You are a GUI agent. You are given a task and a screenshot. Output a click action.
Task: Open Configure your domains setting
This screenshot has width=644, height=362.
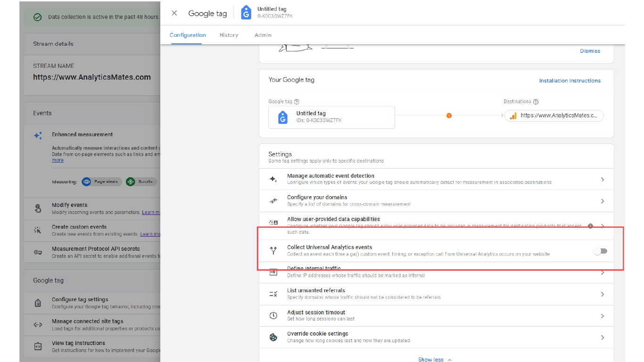[437, 201]
